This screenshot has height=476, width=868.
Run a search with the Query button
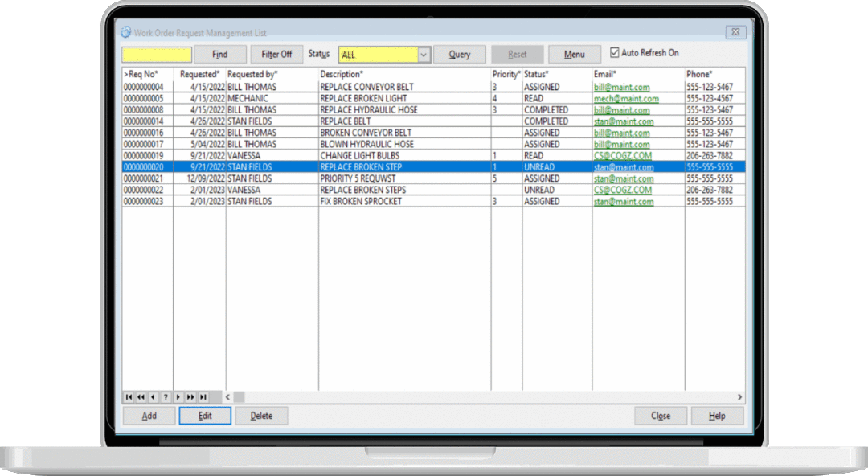[x=459, y=54]
